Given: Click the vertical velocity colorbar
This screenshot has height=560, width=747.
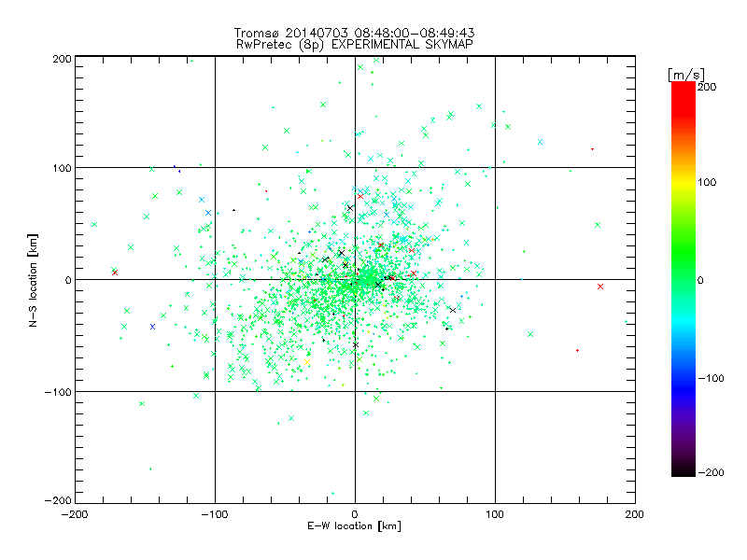Looking at the screenshot, I should [x=684, y=278].
